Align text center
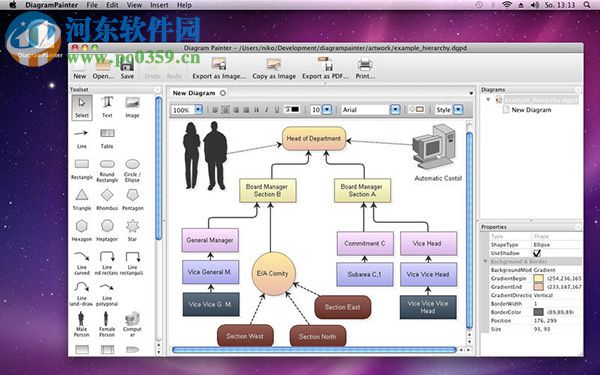This screenshot has width=600, height=375. pos(226,110)
